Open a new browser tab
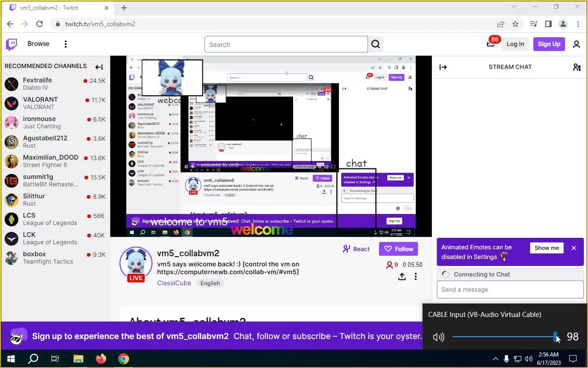 pyautogui.click(x=124, y=8)
